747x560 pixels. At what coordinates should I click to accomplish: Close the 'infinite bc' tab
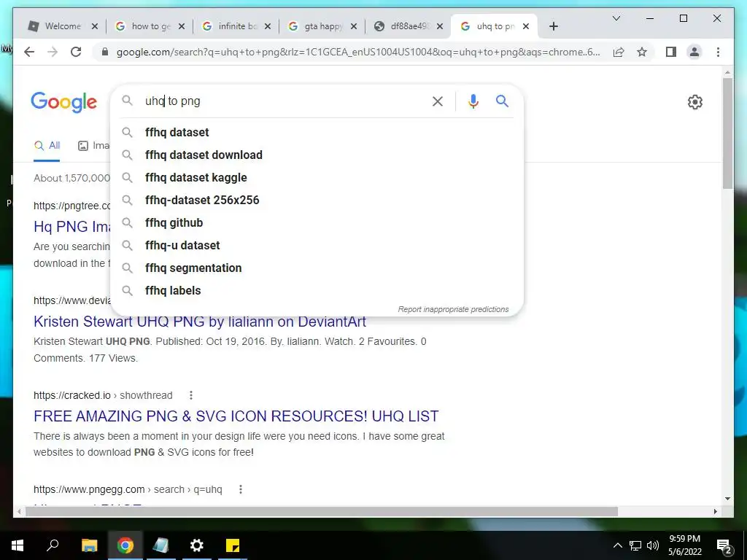pos(268,26)
